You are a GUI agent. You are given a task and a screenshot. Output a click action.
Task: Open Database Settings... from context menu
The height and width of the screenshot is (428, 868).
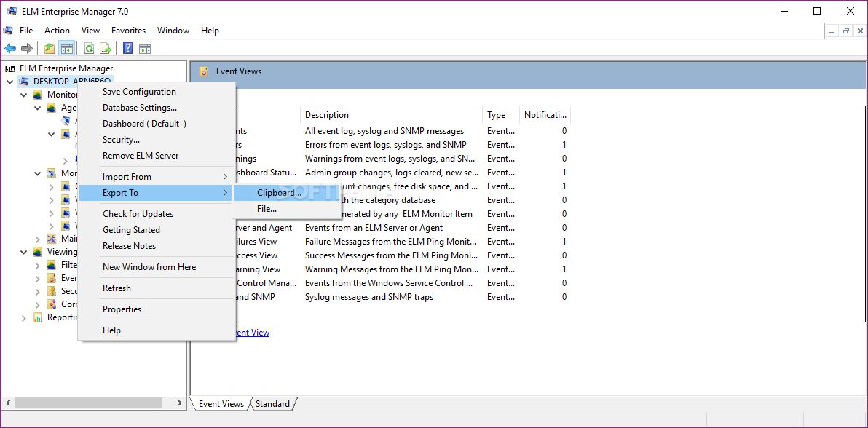(156, 108)
